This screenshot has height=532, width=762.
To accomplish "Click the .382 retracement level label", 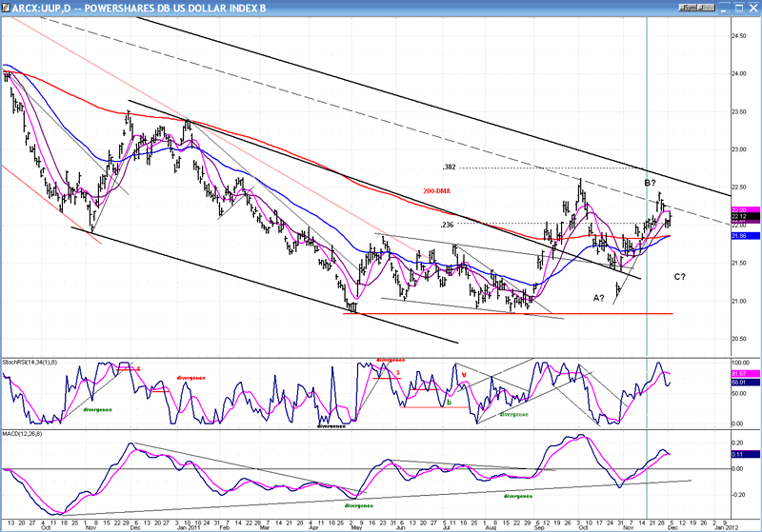I will pos(450,167).
